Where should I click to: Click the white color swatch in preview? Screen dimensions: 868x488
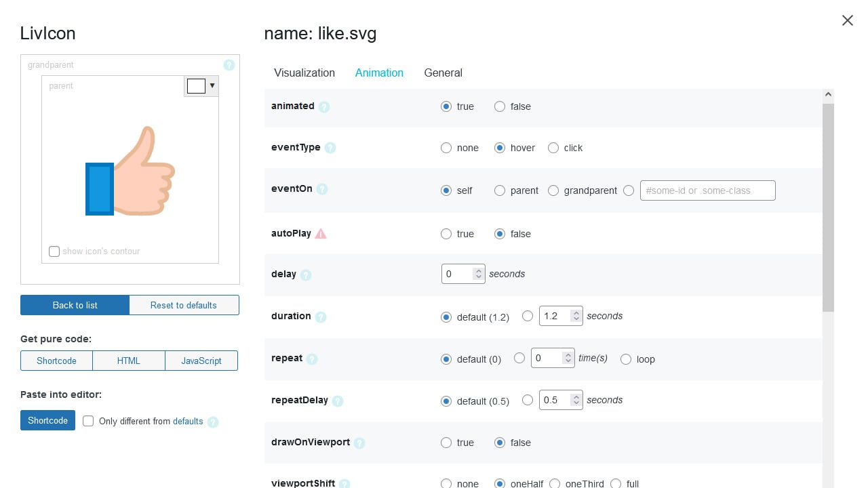point(196,86)
